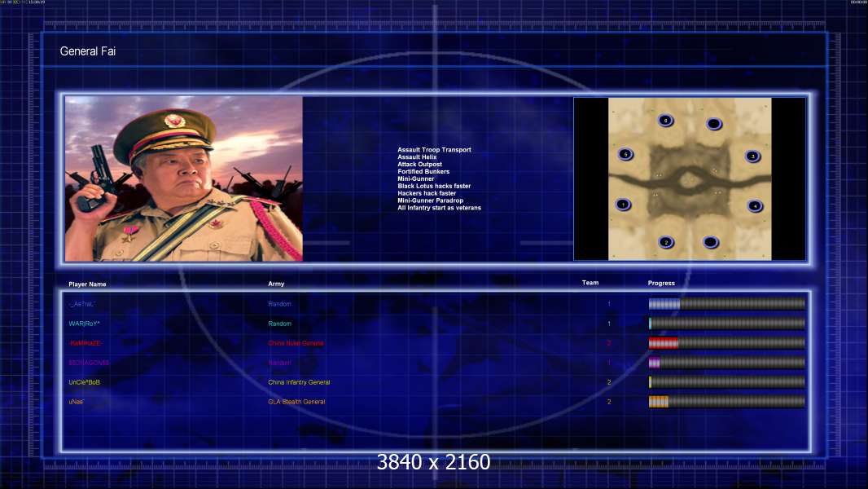Click the Army column header
This screenshot has width=868, height=489.
(276, 284)
